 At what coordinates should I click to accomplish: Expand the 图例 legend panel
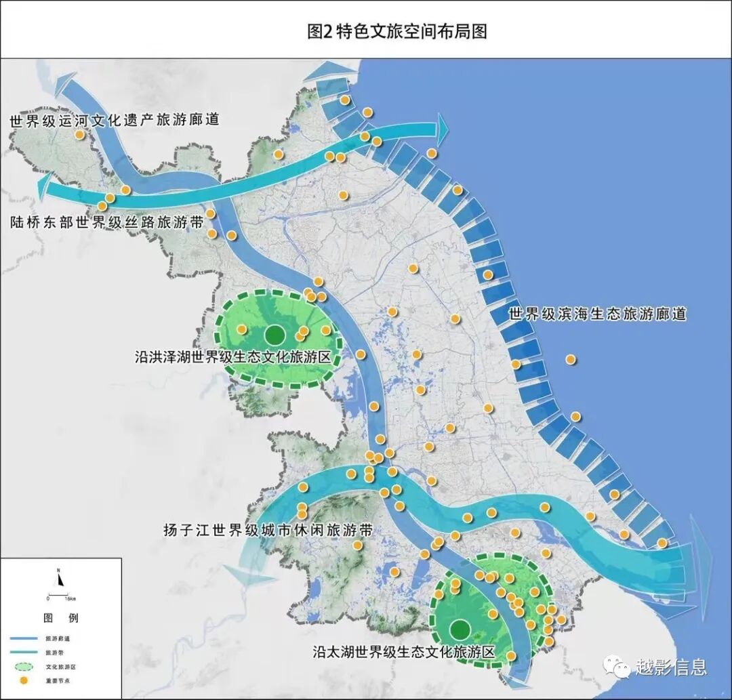point(60,617)
